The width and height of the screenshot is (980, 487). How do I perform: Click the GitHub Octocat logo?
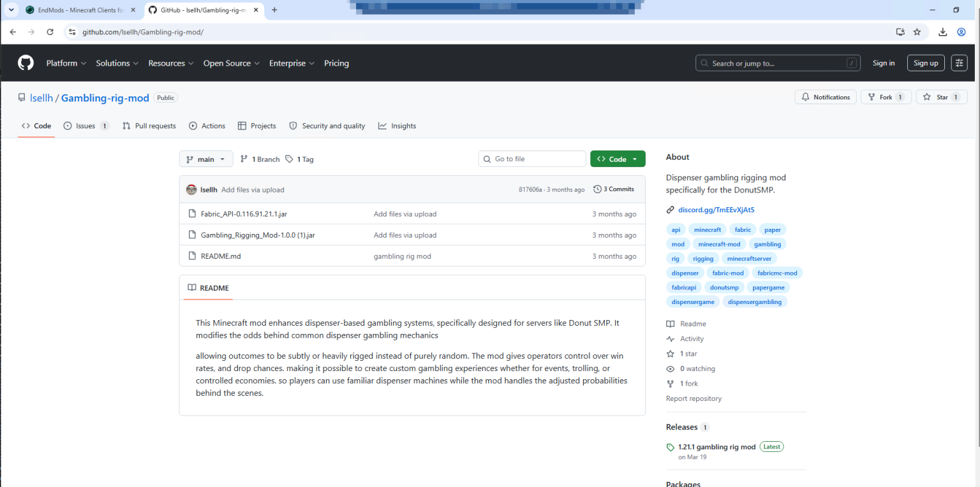(x=26, y=62)
